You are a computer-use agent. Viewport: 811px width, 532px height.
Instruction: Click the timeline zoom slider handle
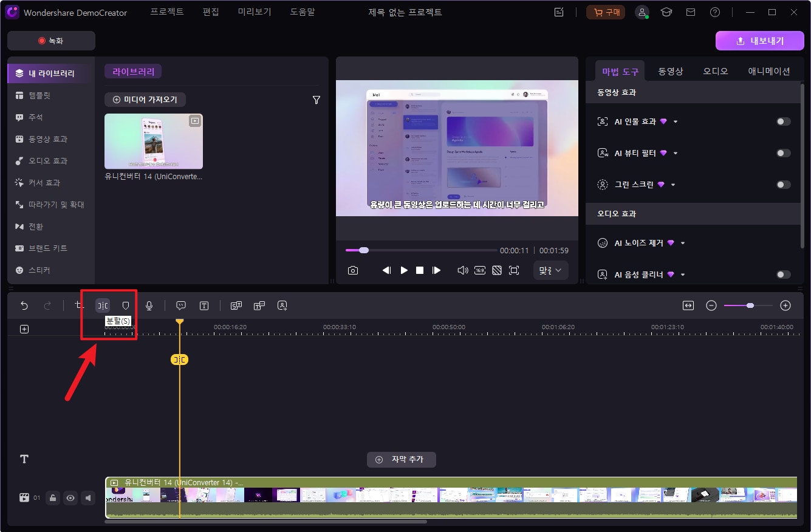coord(750,305)
